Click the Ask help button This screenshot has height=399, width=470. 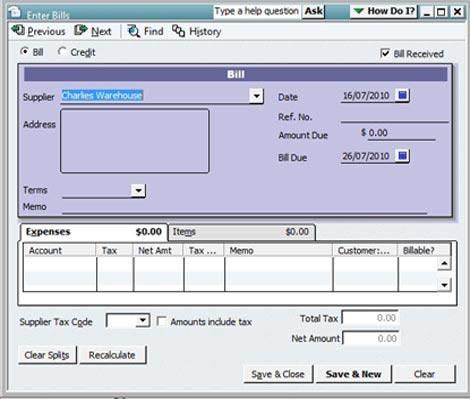click(x=314, y=11)
